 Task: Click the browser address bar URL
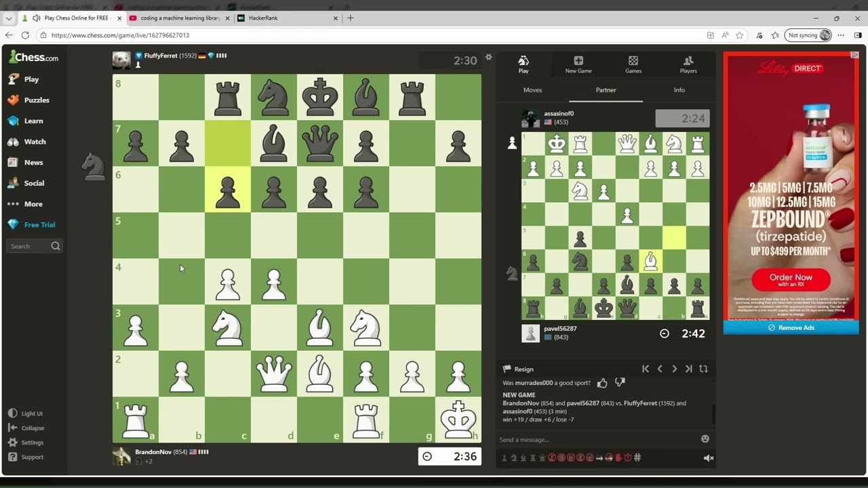(x=120, y=35)
